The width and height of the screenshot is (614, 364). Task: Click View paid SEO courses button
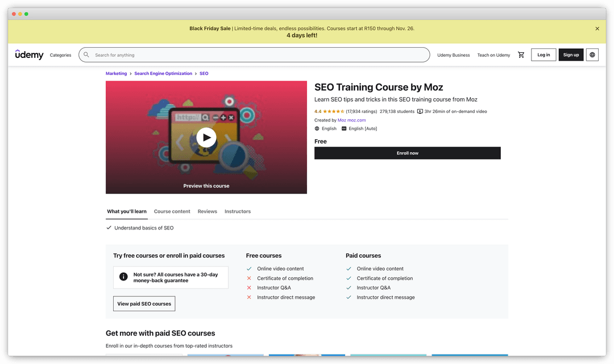[144, 304]
